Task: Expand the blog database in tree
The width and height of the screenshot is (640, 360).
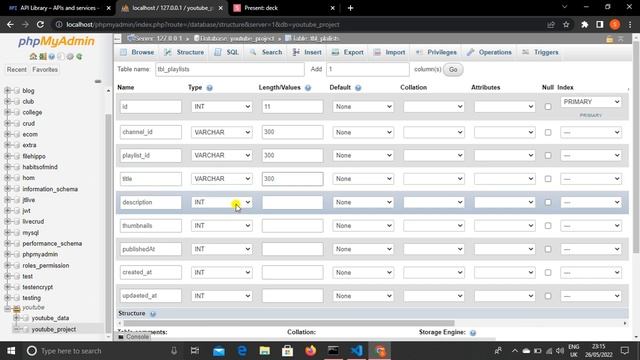Action: pos(7,91)
